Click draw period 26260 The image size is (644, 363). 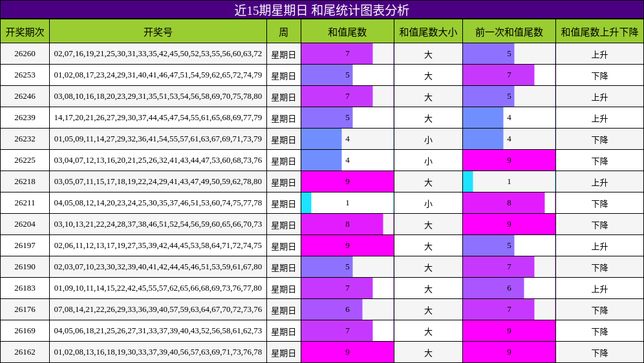tap(25, 54)
